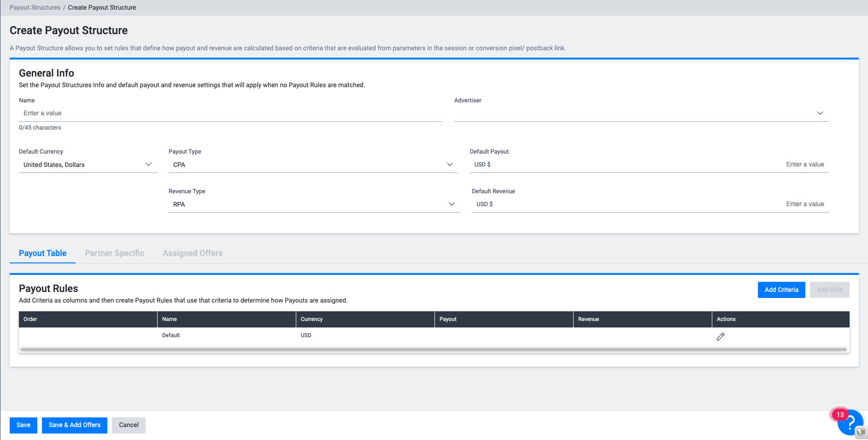Click the red 13 notification badge
868x440 pixels.
[x=840, y=415]
